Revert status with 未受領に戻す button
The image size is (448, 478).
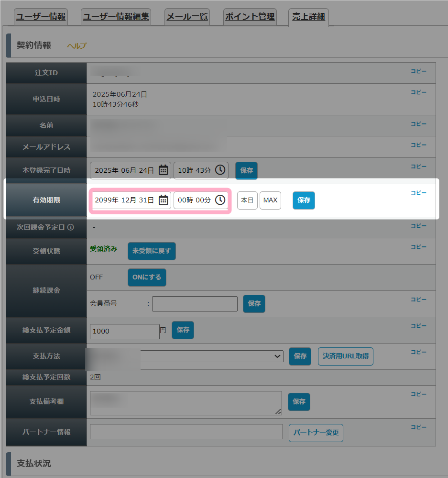click(x=152, y=251)
